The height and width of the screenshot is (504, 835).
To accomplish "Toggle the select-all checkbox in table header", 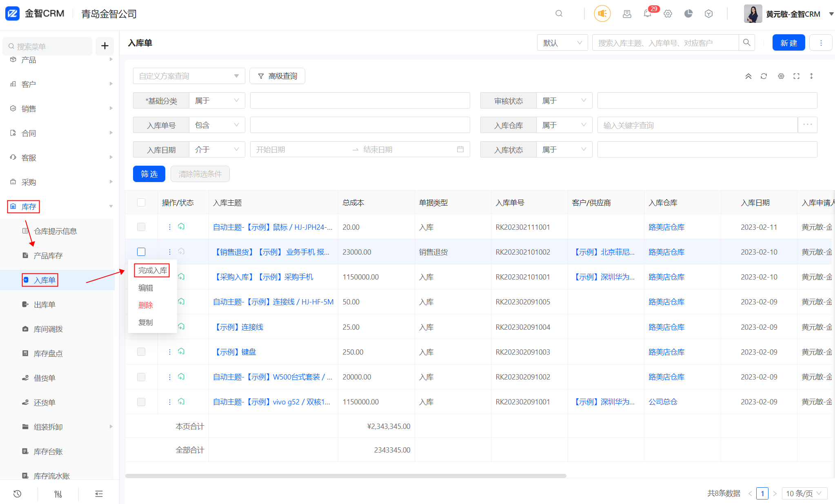I will click(x=141, y=202).
